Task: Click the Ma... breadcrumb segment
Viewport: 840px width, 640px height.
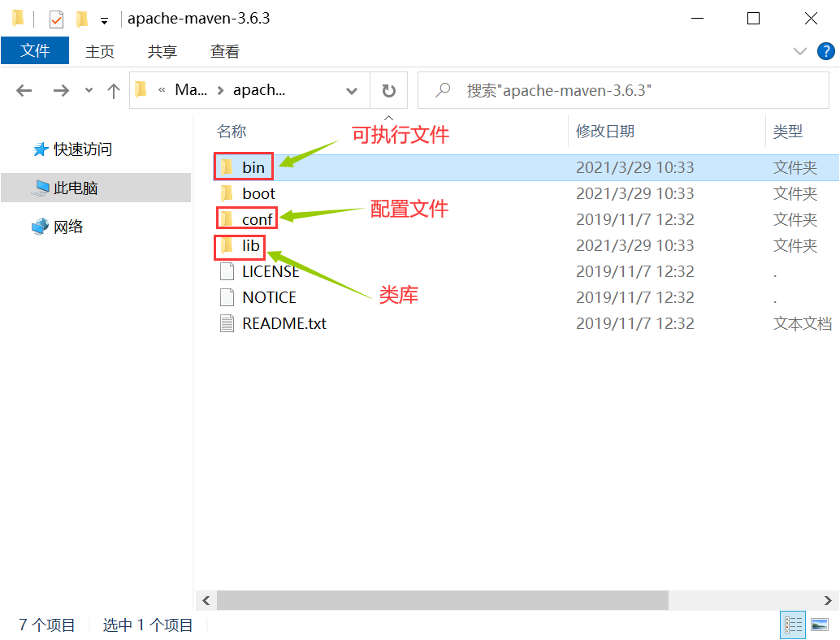Action: coord(191,90)
